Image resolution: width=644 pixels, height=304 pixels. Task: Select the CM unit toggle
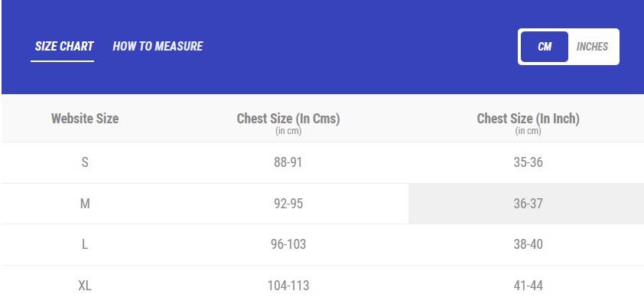pyautogui.click(x=545, y=47)
